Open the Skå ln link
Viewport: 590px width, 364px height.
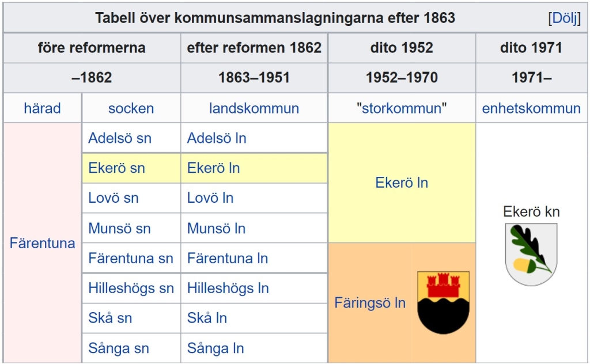tap(207, 318)
